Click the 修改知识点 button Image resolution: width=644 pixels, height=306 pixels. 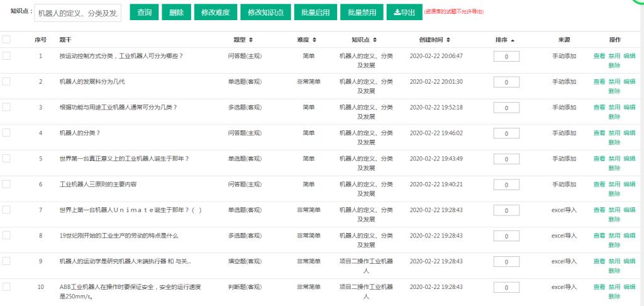pyautogui.click(x=265, y=12)
